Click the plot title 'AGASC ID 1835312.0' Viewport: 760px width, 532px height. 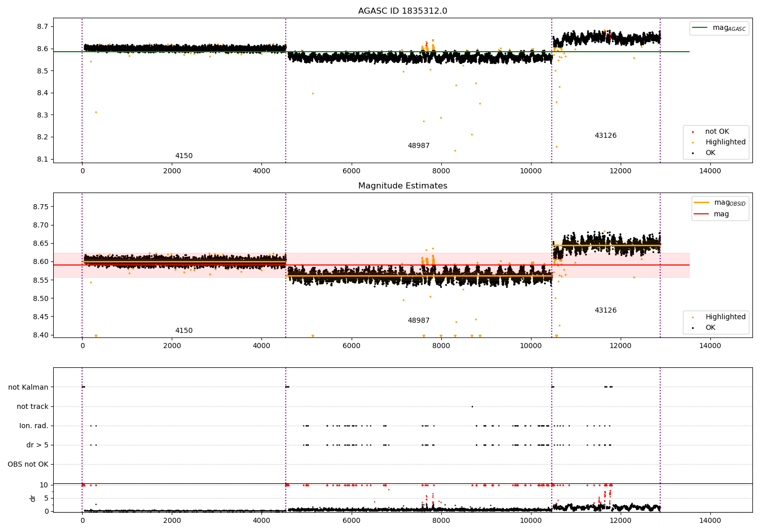[402, 11]
